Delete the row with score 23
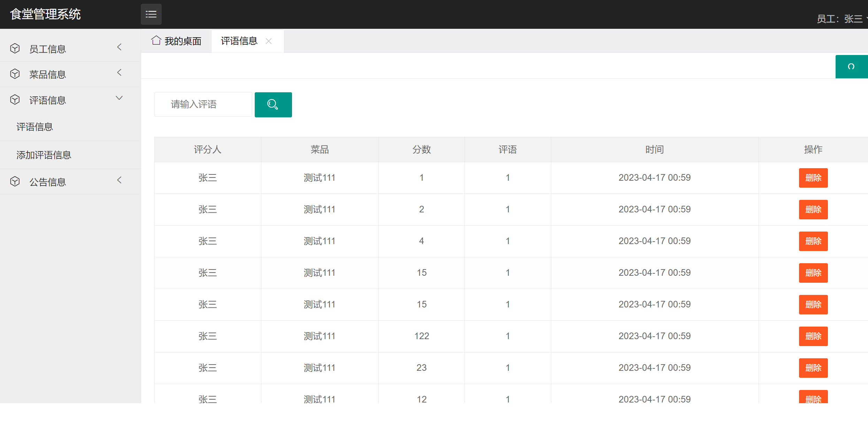 click(813, 368)
